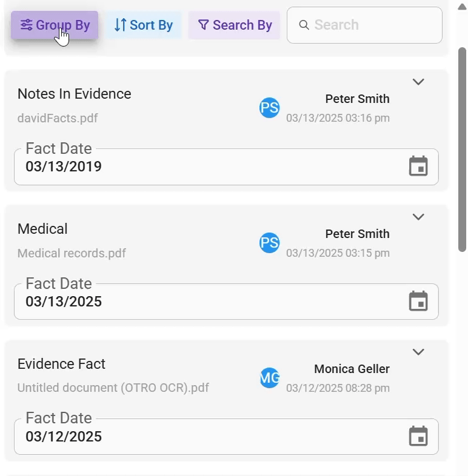Open davidFacts.pdf file link
468x476 pixels.
[x=58, y=118]
